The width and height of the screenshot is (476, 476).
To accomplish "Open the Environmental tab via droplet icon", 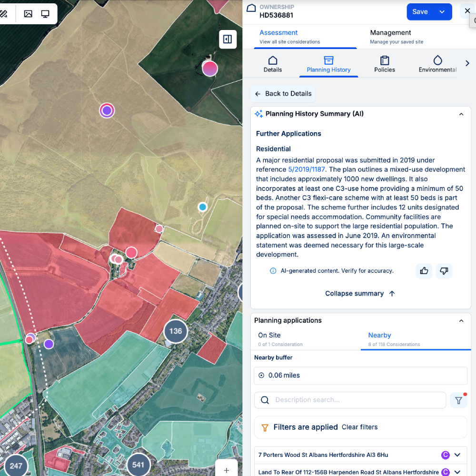I will [436, 63].
